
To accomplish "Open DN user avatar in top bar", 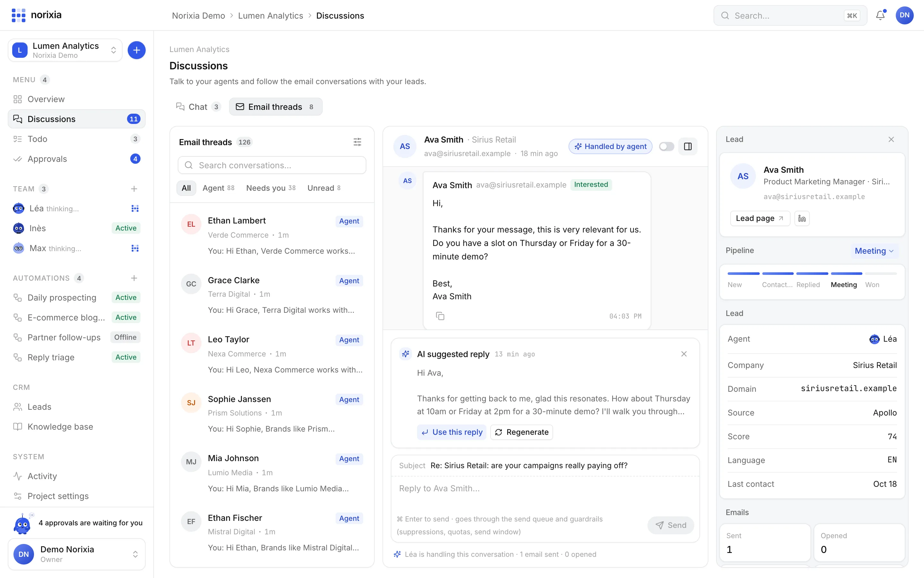I will (x=904, y=15).
